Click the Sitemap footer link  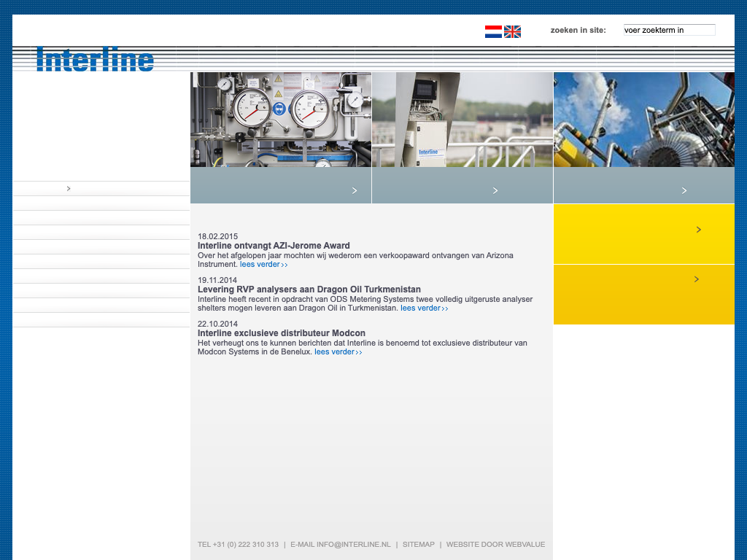(418, 545)
